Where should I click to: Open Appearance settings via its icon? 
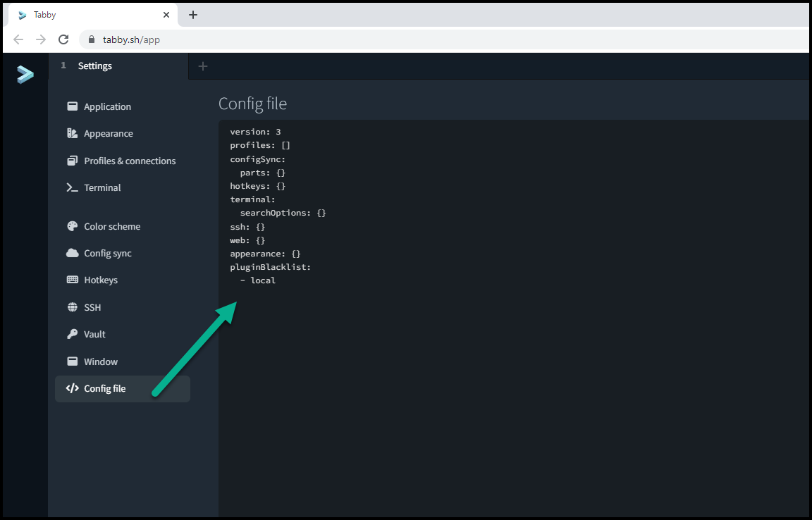[x=73, y=133]
